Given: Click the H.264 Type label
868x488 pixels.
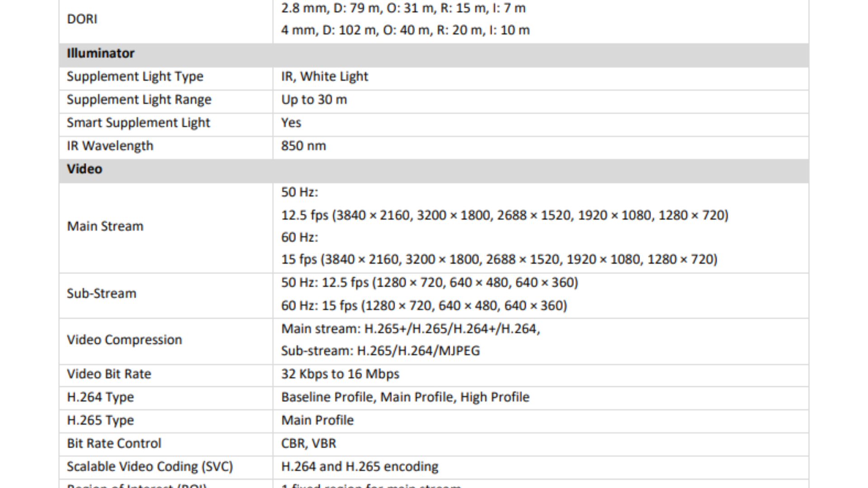Looking at the screenshot, I should (x=100, y=397).
